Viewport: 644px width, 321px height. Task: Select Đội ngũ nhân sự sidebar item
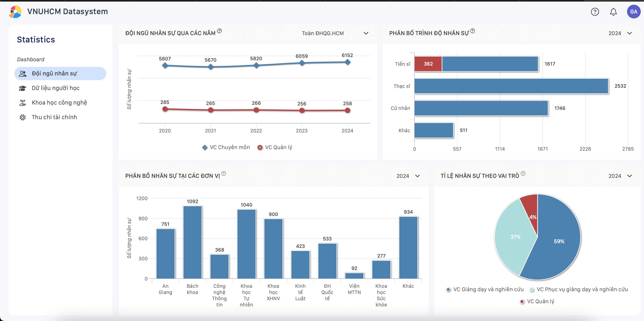(x=60, y=73)
